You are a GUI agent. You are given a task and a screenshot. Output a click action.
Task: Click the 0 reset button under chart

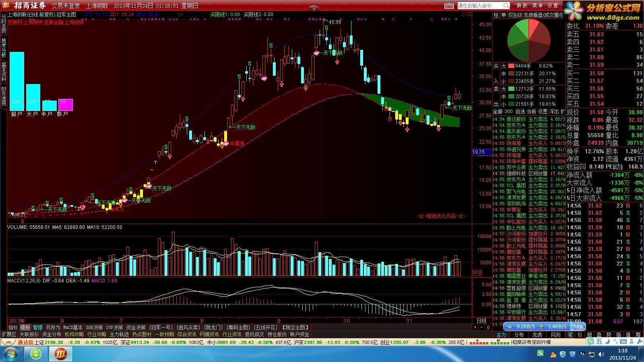[x=488, y=327]
